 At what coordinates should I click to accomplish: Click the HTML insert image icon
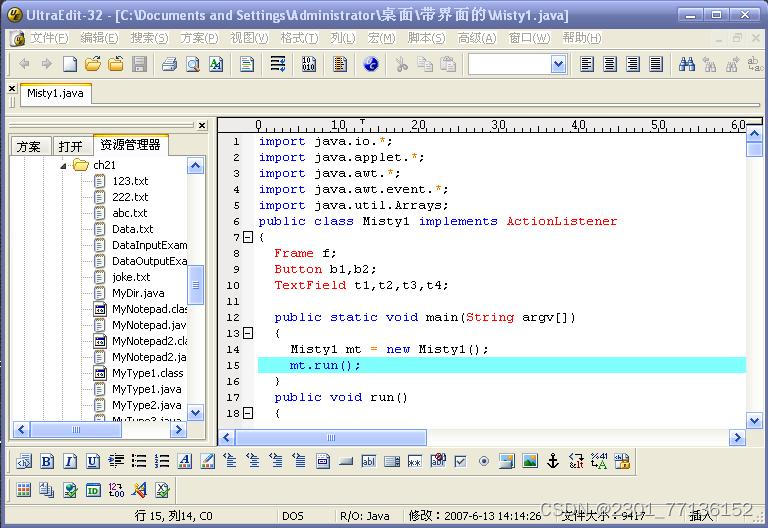530,461
